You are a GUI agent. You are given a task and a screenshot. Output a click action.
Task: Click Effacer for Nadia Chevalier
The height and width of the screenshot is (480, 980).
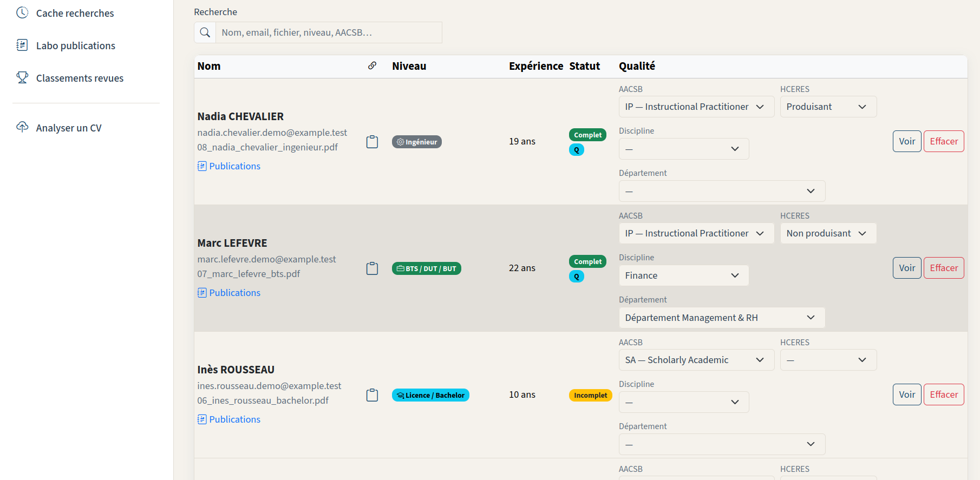944,141
